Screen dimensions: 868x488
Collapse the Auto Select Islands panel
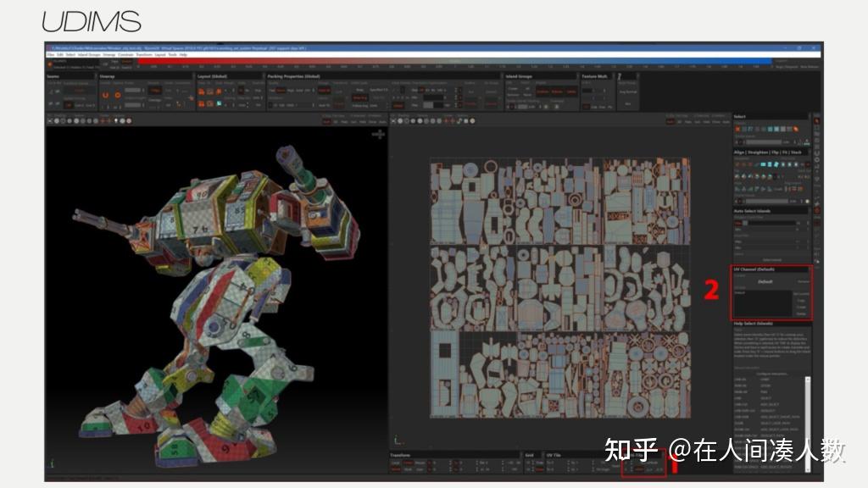pyautogui.click(x=763, y=211)
